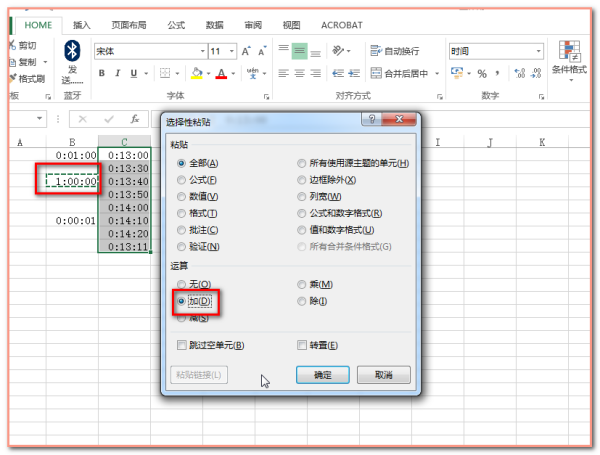Select the 乘(M) operation radio button

point(302,284)
